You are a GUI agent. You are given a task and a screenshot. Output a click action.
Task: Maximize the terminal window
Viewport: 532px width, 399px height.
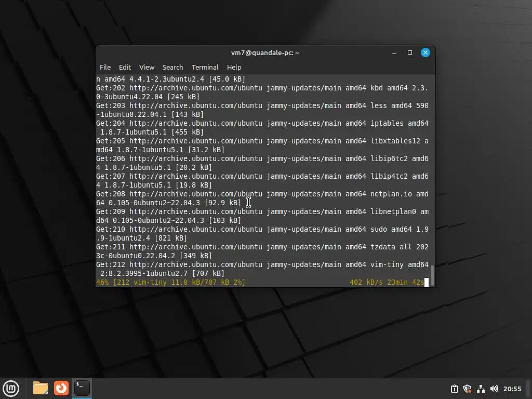tap(410, 52)
